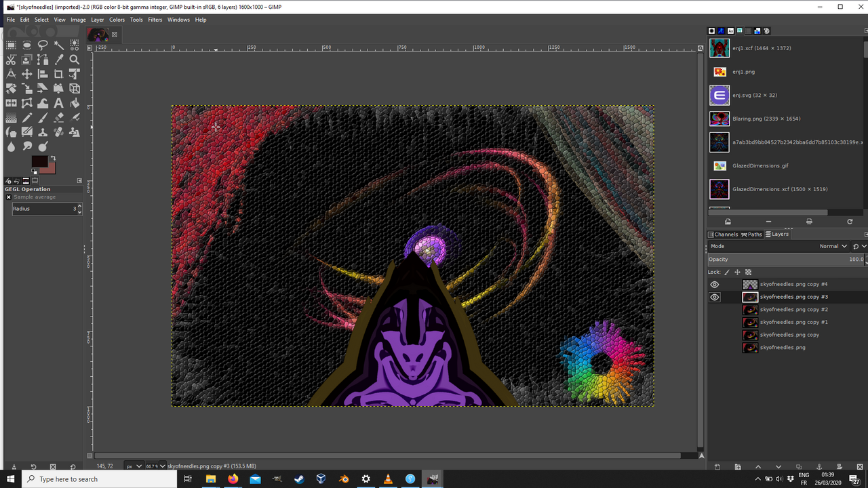The height and width of the screenshot is (488, 868).
Task: Select the Free Select lasso tool
Action: coord(43,45)
